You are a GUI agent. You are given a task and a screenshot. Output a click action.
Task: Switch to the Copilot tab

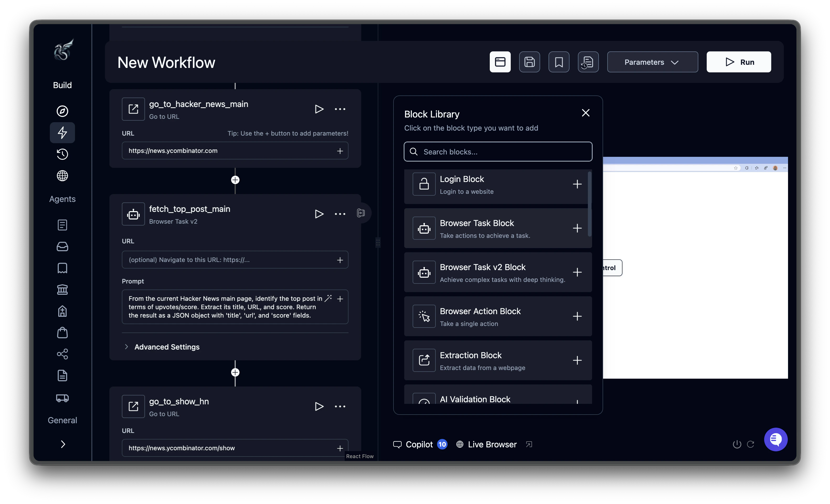click(419, 444)
